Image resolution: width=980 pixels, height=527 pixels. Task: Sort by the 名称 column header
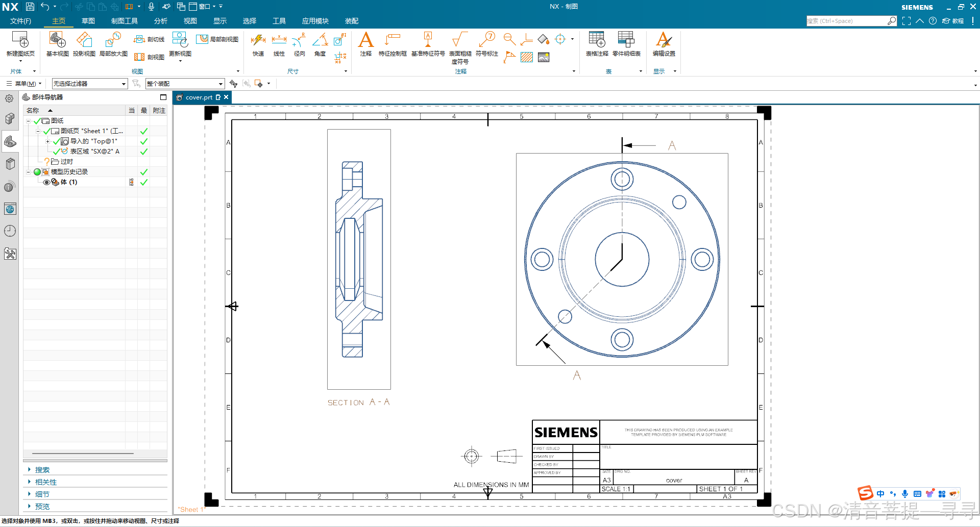tap(74, 110)
